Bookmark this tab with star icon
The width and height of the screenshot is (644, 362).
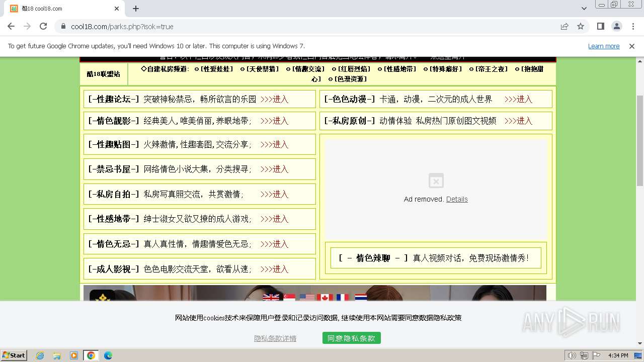pos(581,26)
